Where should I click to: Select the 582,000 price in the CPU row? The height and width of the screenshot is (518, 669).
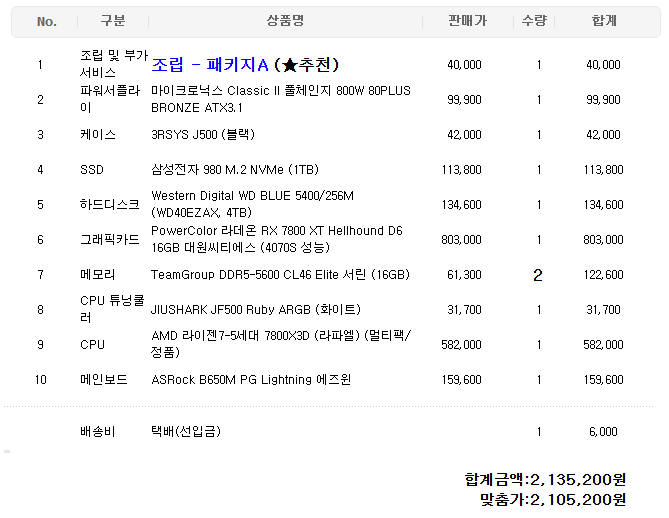tap(461, 344)
